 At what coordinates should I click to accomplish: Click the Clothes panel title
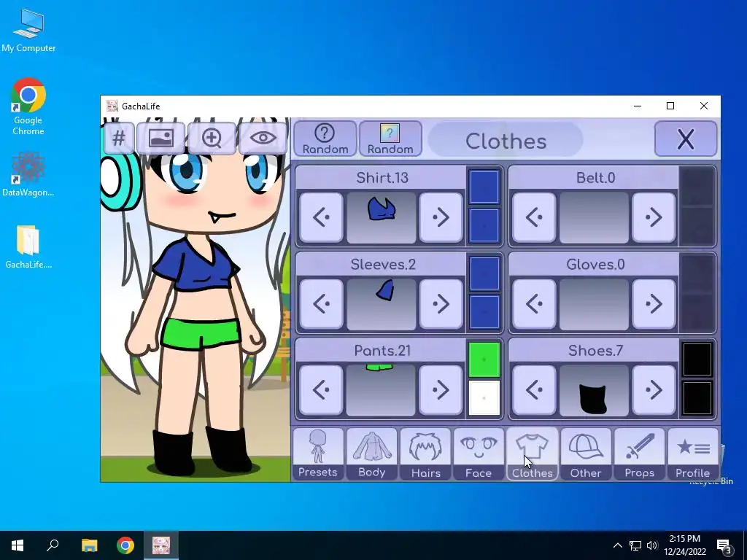click(x=506, y=141)
